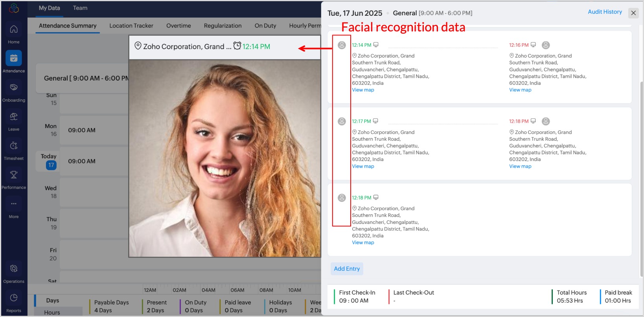Click the Last Check-Out summary field

[414, 297]
